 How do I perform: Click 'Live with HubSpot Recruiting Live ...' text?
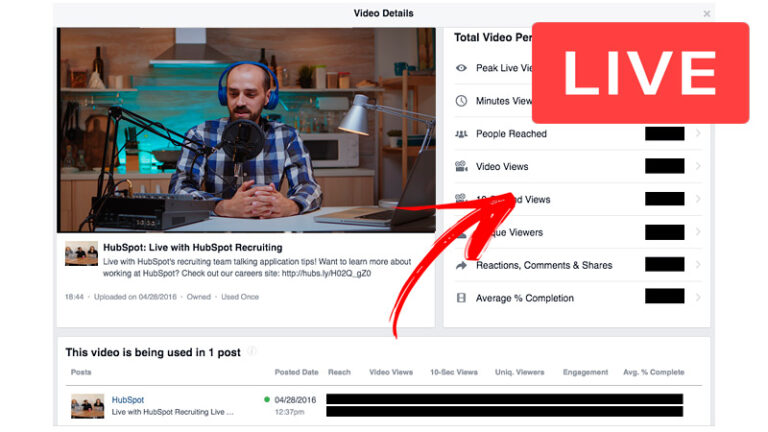(172, 412)
